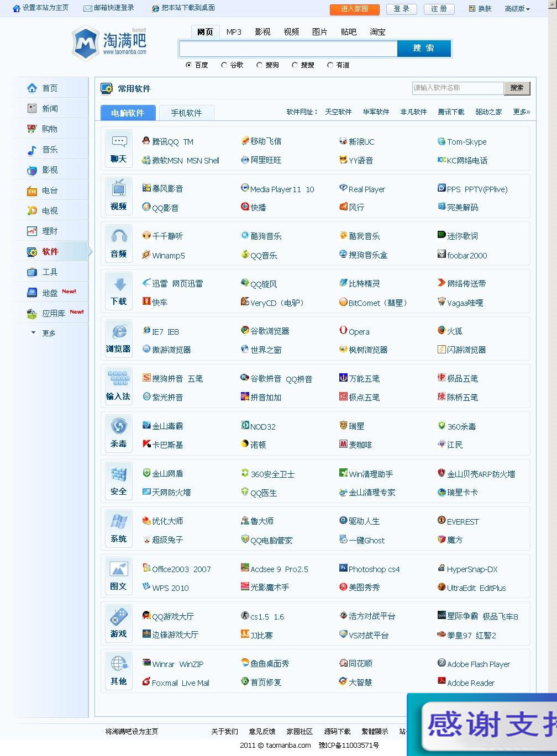Select the 贴吧 search tab
This screenshot has height=756, width=557.
pos(349,32)
